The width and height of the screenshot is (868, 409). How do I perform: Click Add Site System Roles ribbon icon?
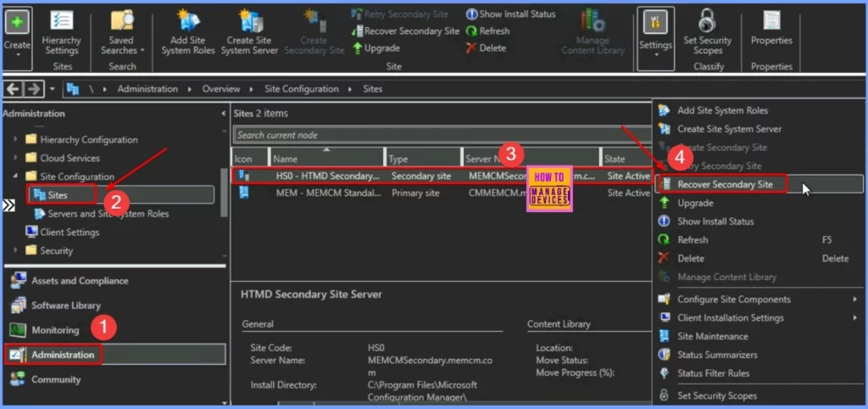[188, 33]
